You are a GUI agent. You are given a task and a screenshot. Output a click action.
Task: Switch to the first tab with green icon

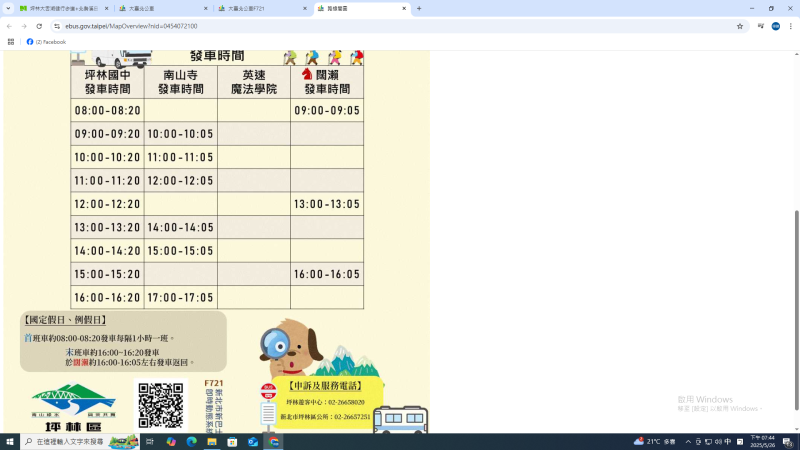click(x=64, y=8)
